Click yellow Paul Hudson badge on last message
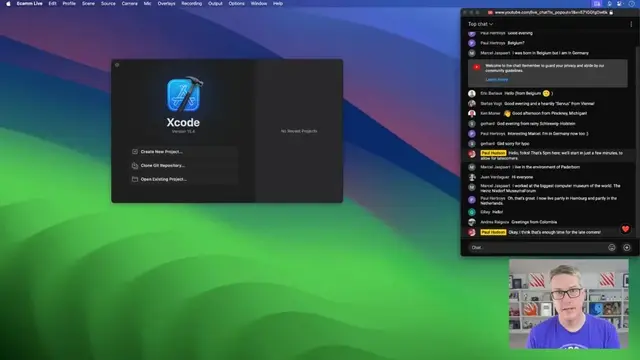The image size is (640, 360). point(493,232)
